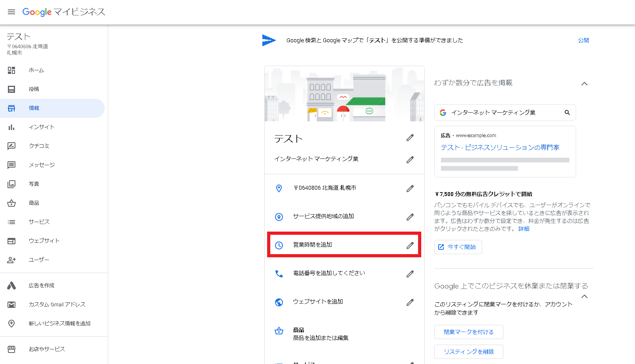The image size is (635, 364).
Task: Click the ホーム dashboard icon
Action: [x=11, y=70]
